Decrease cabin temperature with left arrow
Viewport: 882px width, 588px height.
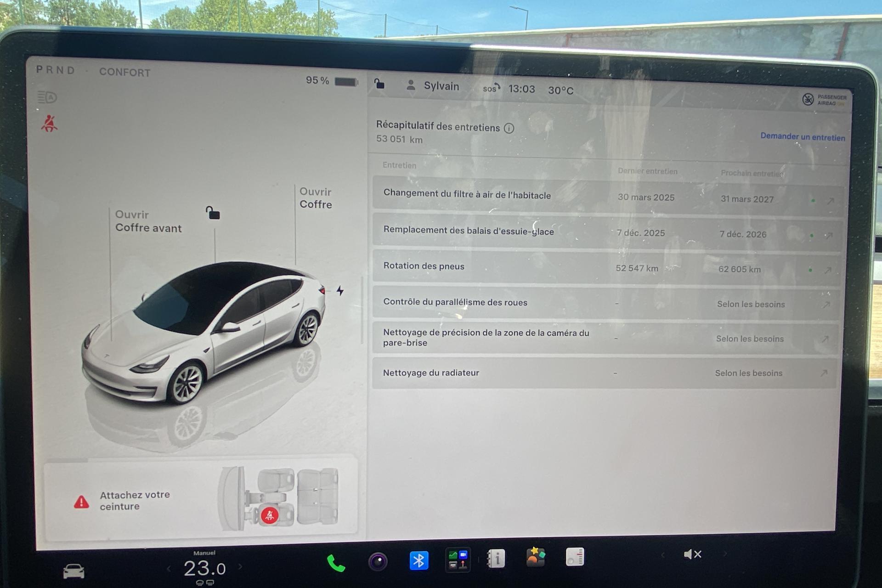[169, 569]
